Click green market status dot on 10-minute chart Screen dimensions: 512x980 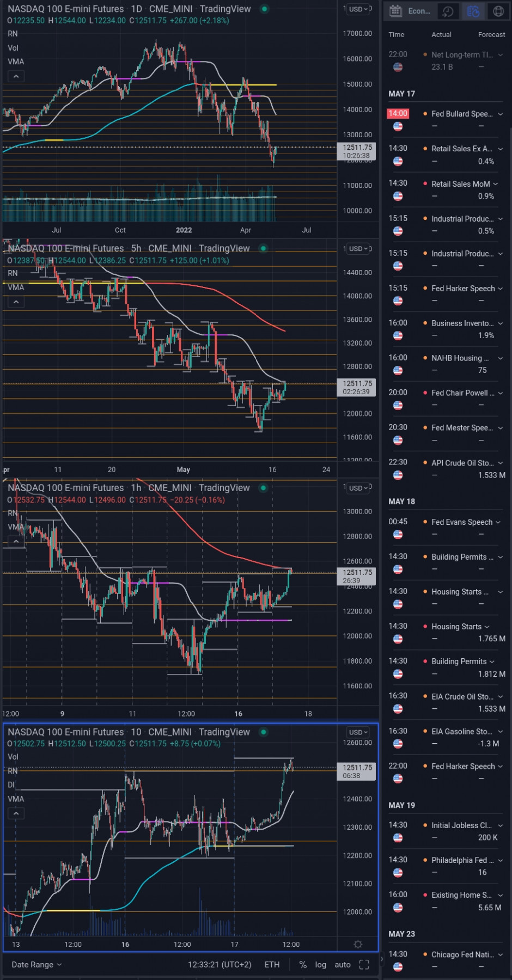[x=264, y=732]
